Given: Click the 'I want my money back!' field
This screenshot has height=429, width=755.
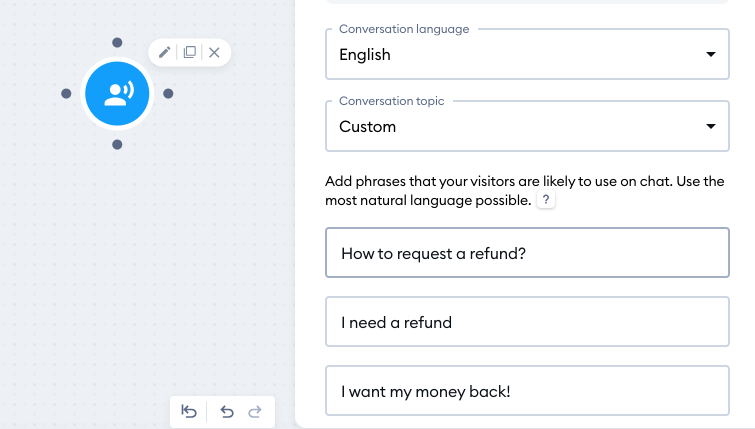Looking at the screenshot, I should [x=527, y=390].
